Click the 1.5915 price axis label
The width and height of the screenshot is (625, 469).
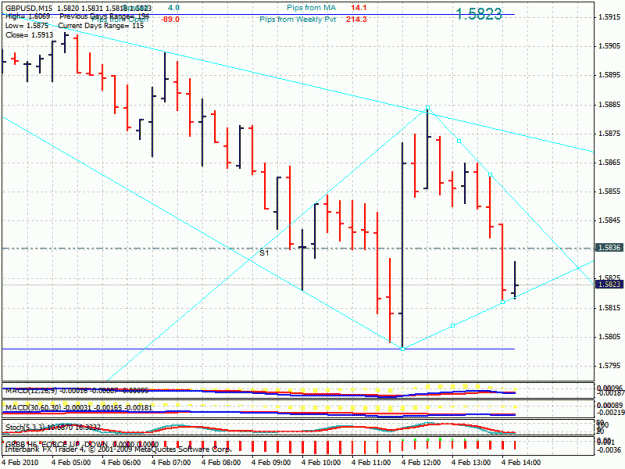click(610, 17)
